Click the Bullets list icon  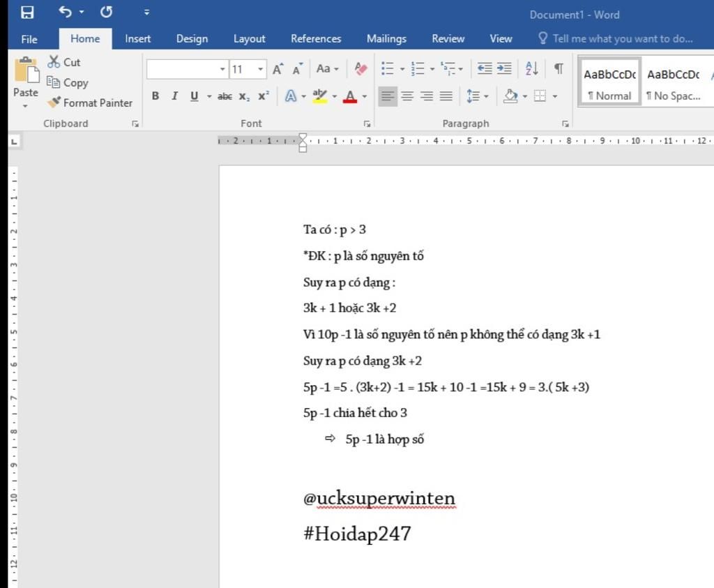388,69
